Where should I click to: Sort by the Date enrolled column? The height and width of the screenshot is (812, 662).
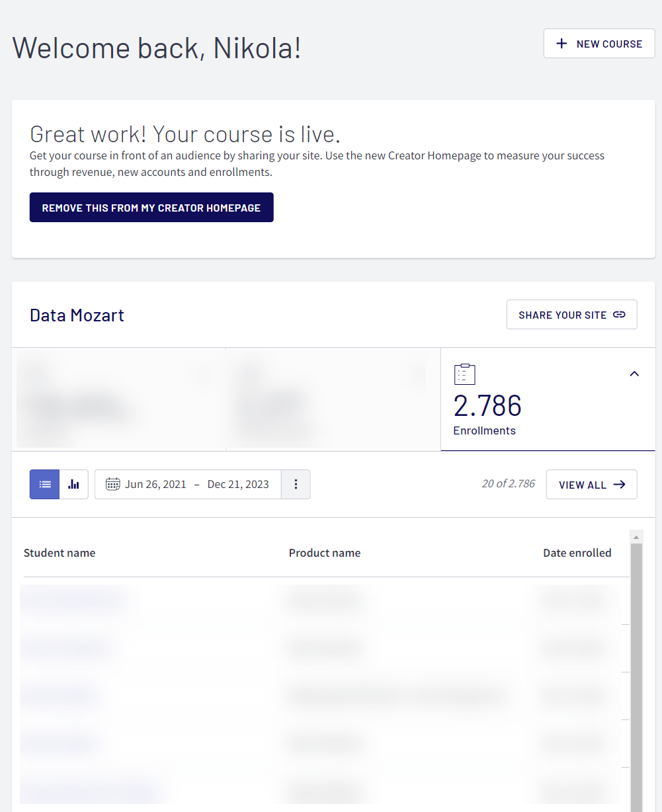(577, 552)
